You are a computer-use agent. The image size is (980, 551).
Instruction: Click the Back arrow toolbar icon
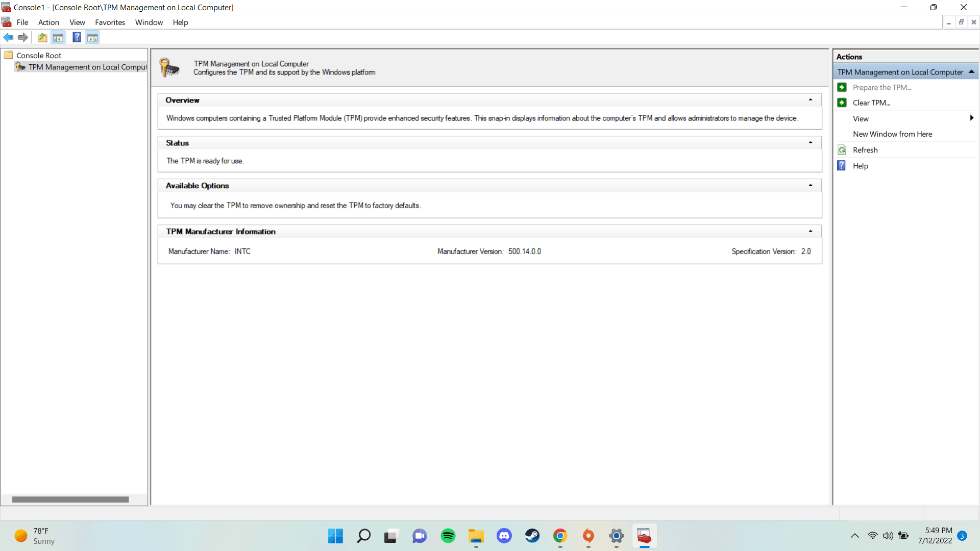(8, 37)
